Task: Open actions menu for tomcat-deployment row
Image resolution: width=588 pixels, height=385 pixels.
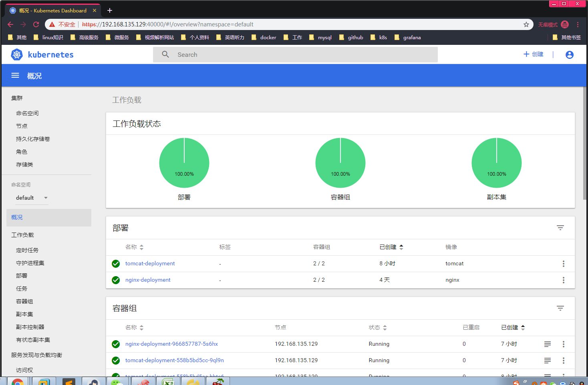Action: click(x=563, y=264)
